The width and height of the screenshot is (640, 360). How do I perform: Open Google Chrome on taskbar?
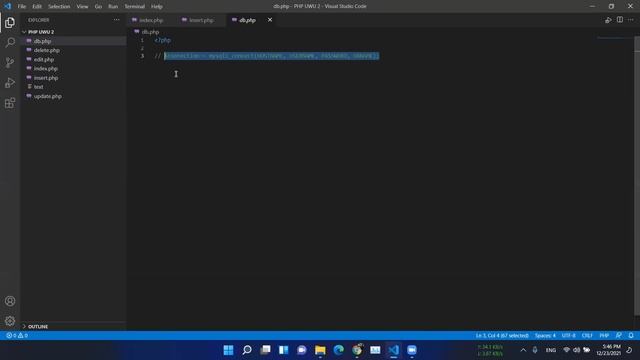point(357,350)
